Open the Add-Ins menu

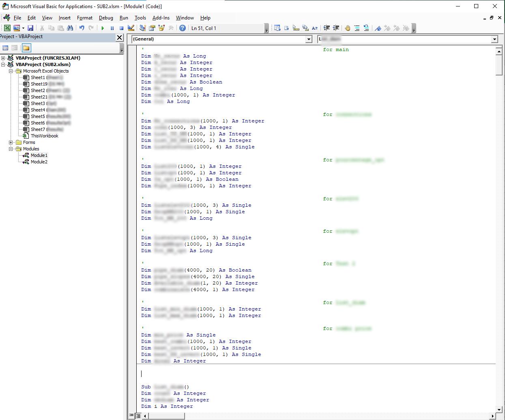tap(161, 18)
